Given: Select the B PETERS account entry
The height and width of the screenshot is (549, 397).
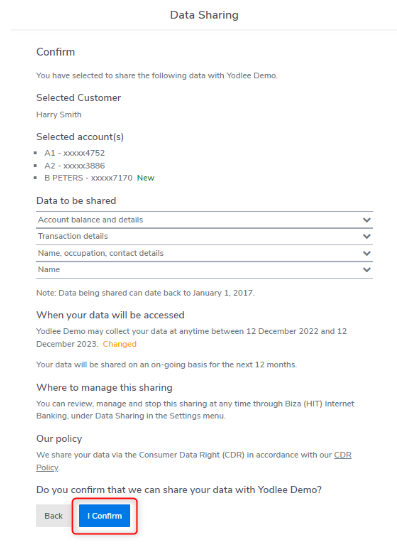Looking at the screenshot, I should 88,178.
